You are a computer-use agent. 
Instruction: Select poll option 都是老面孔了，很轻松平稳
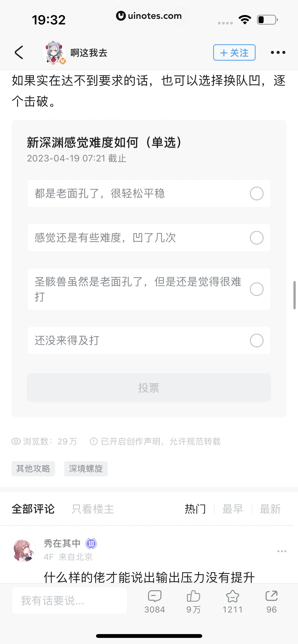pos(256,194)
